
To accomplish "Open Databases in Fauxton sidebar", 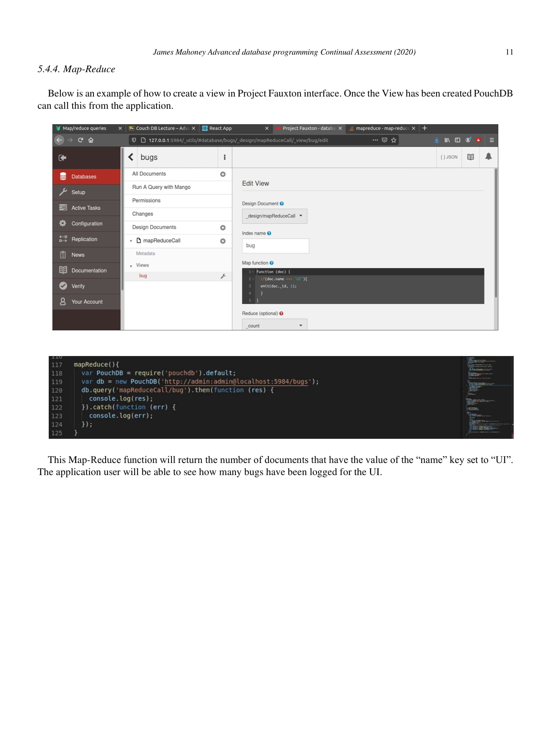I will click(x=86, y=177).
